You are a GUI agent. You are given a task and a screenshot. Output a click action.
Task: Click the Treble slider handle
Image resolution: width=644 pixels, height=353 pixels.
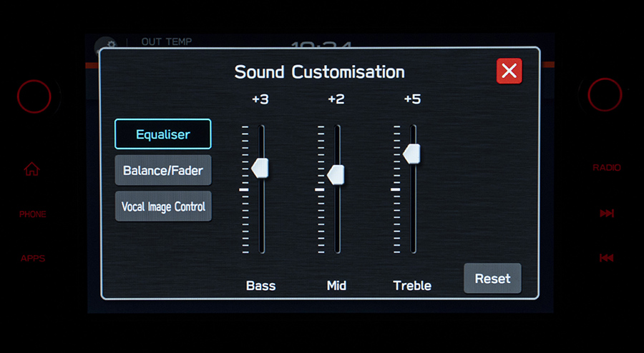(x=412, y=153)
